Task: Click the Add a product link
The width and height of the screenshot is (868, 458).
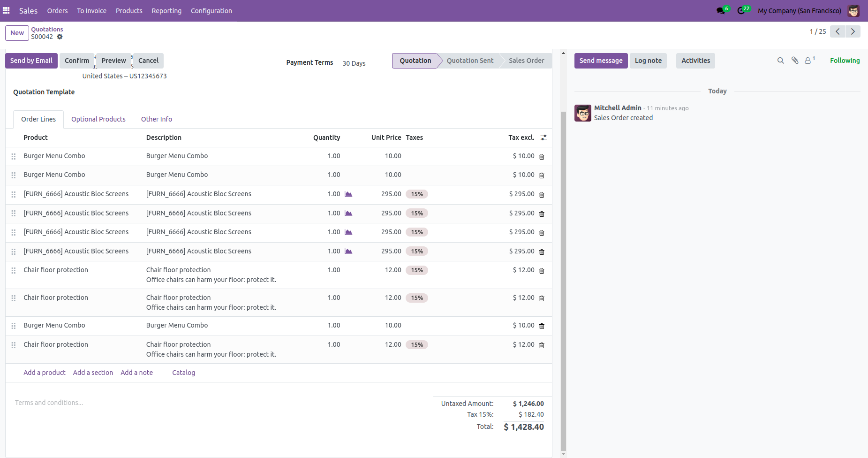Action: [45, 373]
